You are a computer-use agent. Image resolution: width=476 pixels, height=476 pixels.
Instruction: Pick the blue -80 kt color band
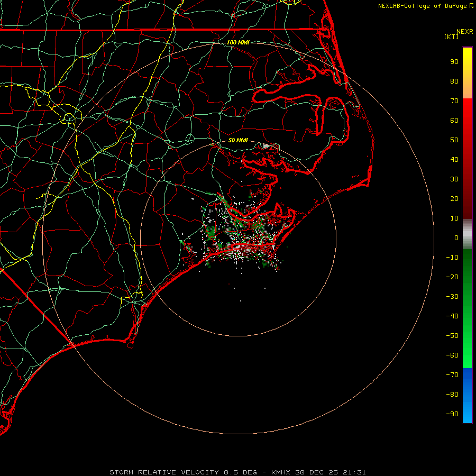467,394
